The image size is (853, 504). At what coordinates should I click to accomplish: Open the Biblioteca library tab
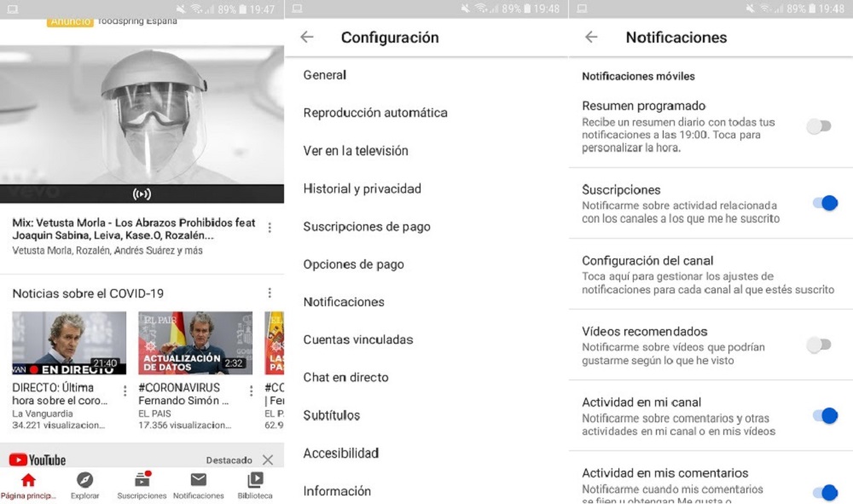coord(255,486)
